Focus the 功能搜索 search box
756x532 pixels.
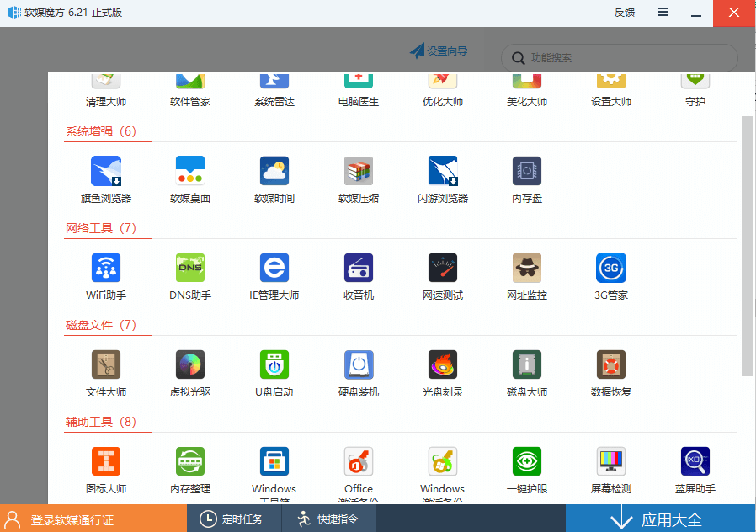point(620,58)
